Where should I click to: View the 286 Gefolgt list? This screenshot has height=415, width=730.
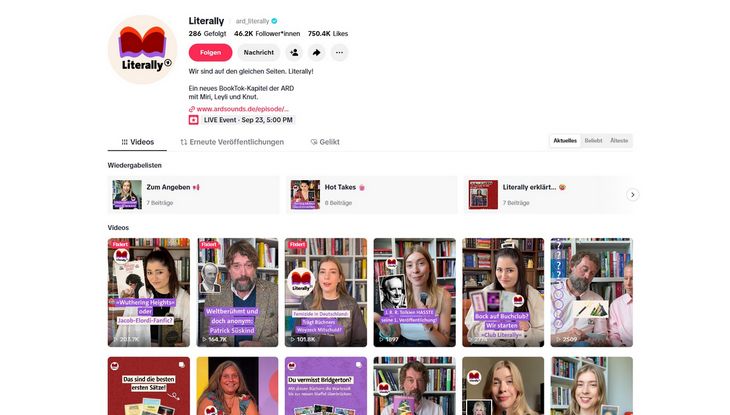tap(207, 34)
